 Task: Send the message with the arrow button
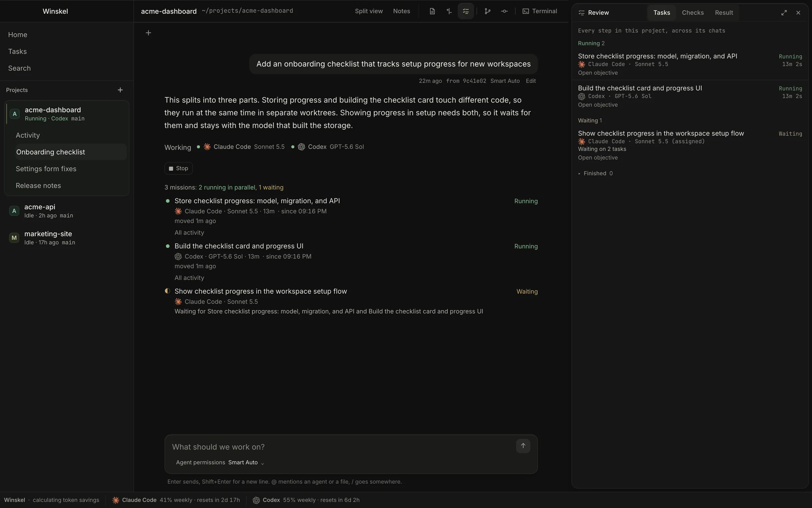click(523, 446)
